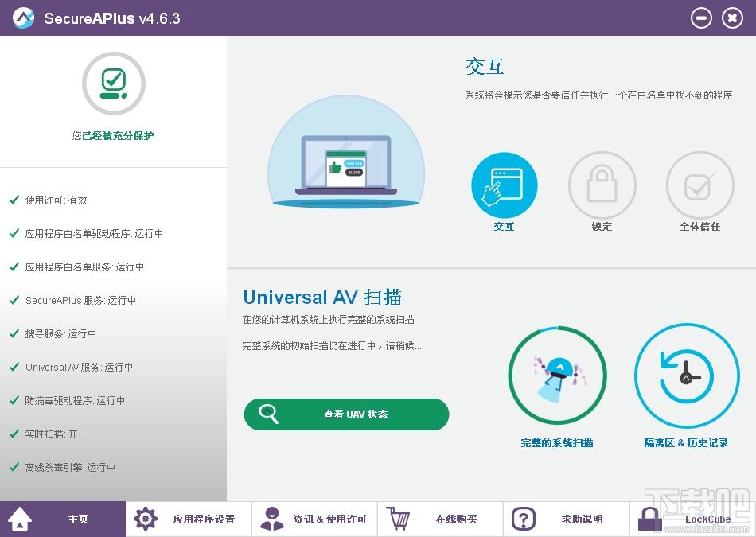
Task: Start 完整的系统扫描 full system scan
Action: [x=557, y=376]
